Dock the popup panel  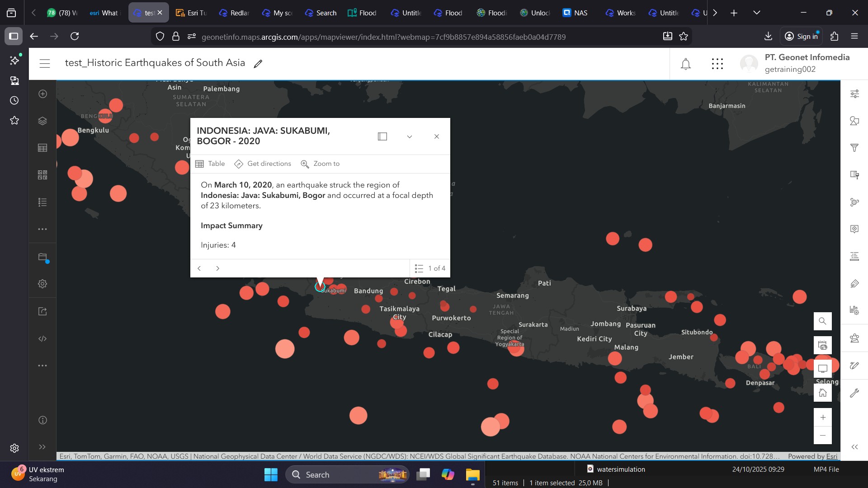coord(382,136)
